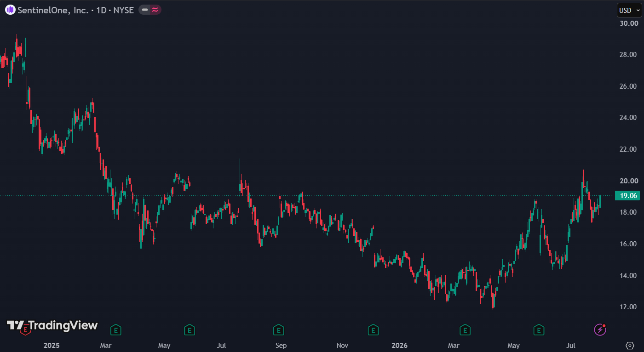Click the 28.00 price axis label

[629, 55]
